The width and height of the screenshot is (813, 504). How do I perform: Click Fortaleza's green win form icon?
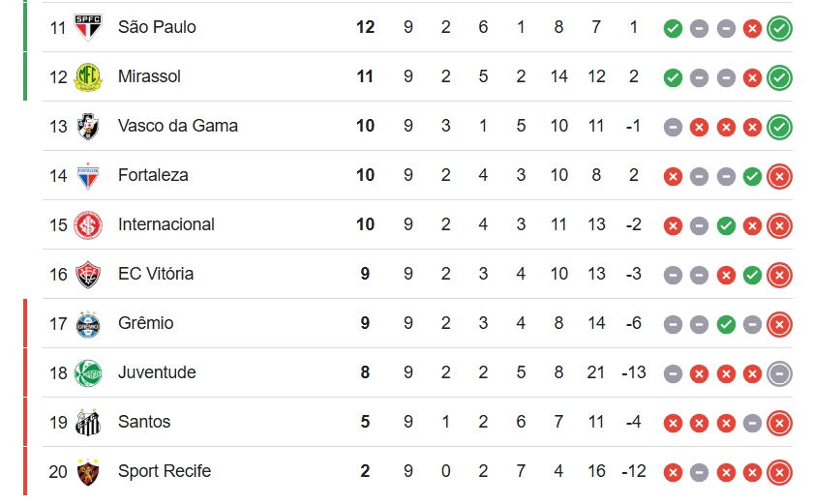point(752,177)
